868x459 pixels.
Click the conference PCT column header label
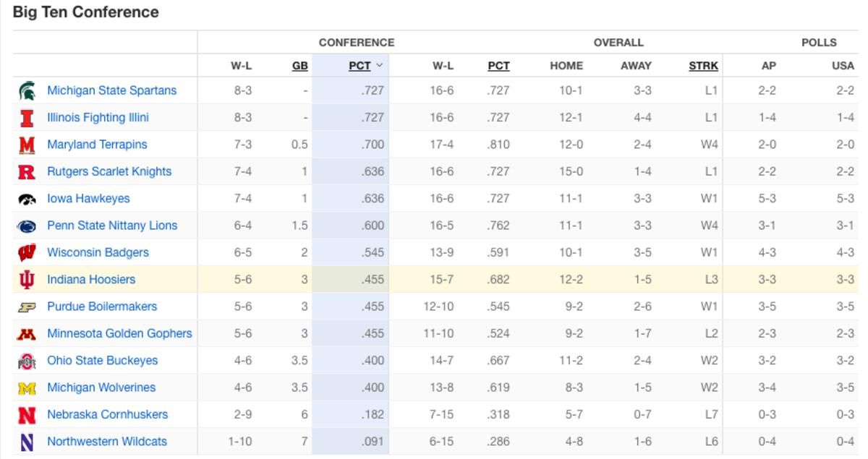[359, 66]
